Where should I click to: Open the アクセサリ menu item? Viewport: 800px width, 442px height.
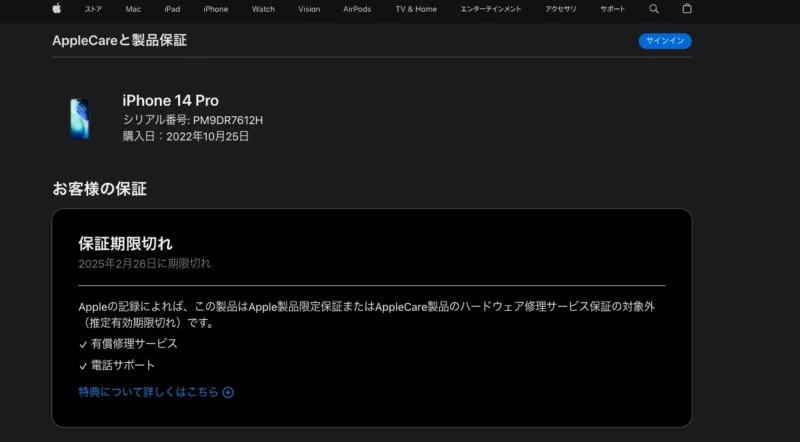pyautogui.click(x=561, y=9)
